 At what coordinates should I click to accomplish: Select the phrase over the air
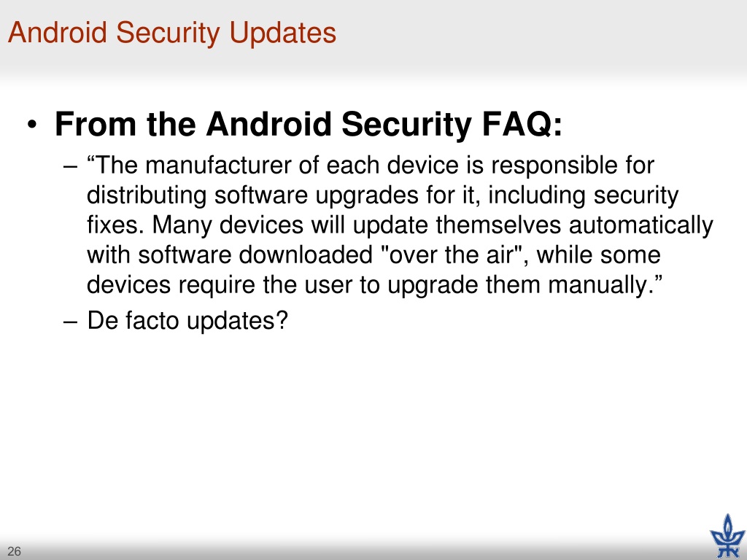coord(452,254)
